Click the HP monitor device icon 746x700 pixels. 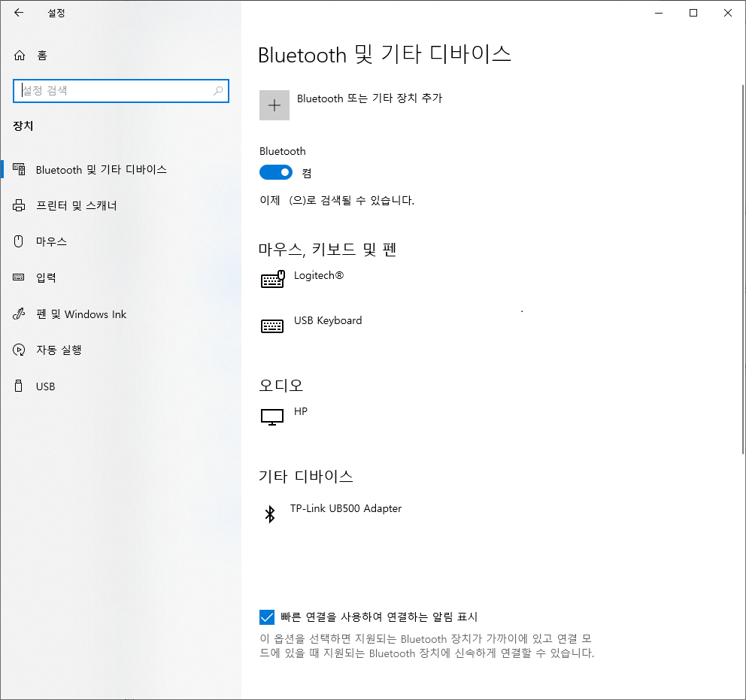click(x=272, y=417)
